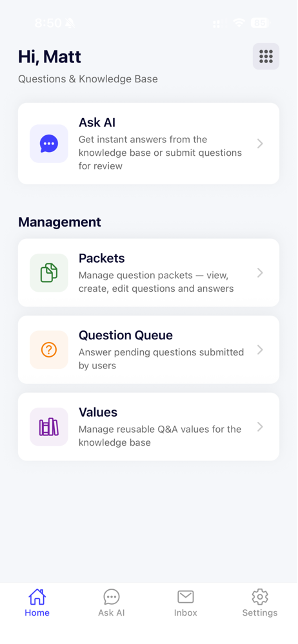Tap the chevron on Packets card
Screen dimensions: 298x644
click(260, 273)
